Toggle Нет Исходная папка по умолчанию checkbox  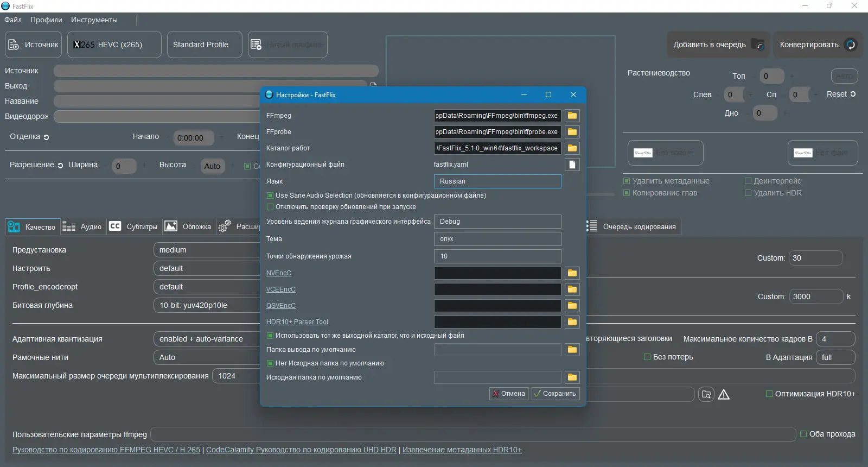270,363
